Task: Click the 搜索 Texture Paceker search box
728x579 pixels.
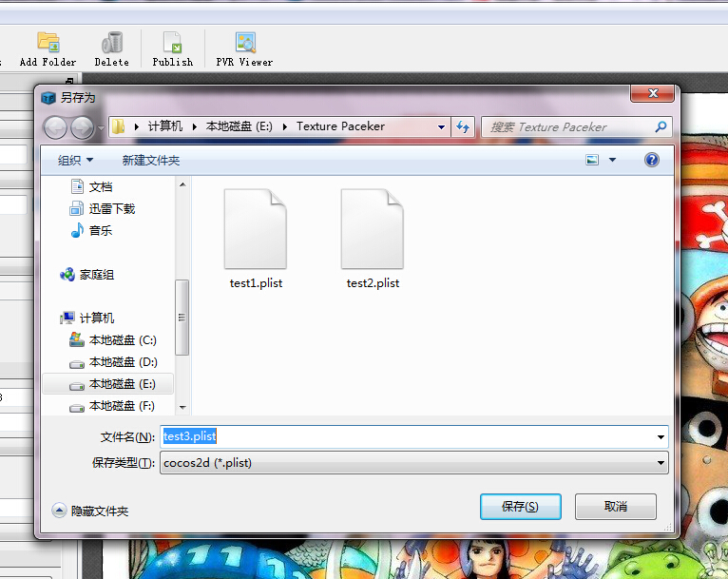Action: (x=577, y=126)
